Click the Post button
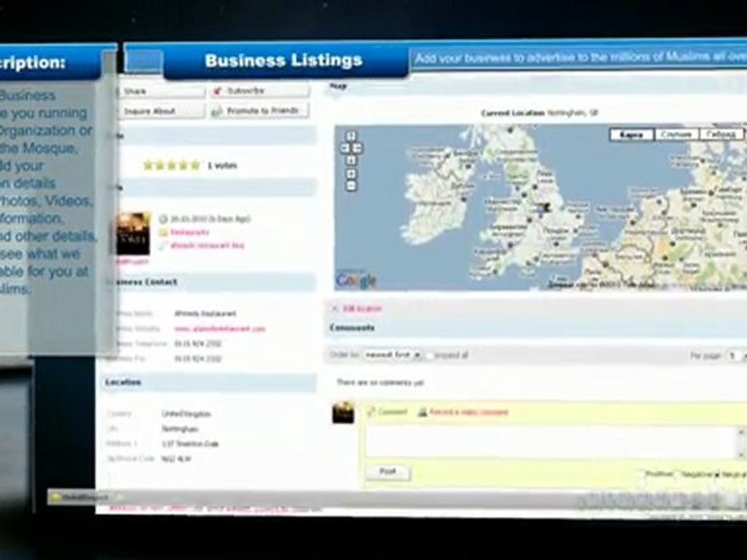 pos(388,472)
